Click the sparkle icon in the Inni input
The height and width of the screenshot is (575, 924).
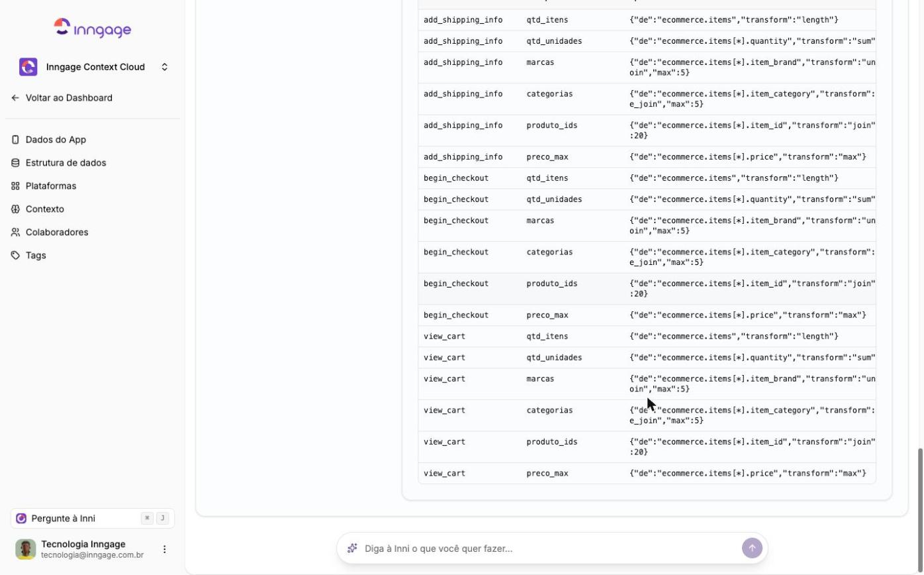(352, 549)
